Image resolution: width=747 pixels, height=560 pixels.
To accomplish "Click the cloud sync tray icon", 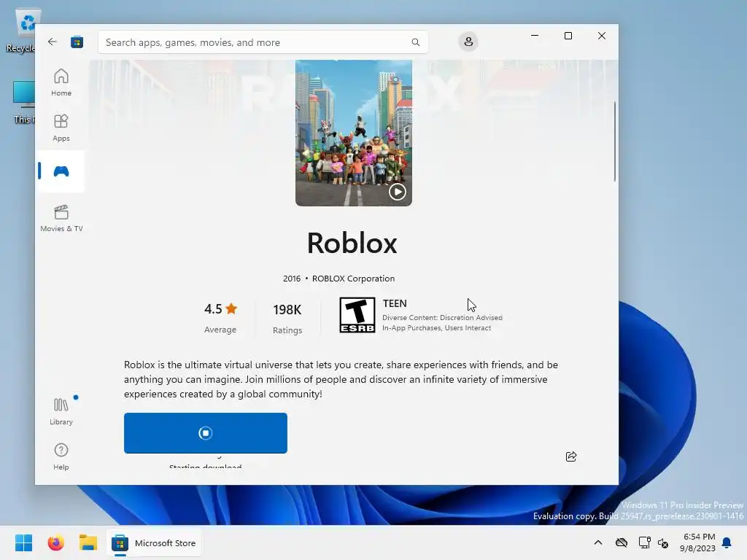I will pyautogui.click(x=622, y=542).
